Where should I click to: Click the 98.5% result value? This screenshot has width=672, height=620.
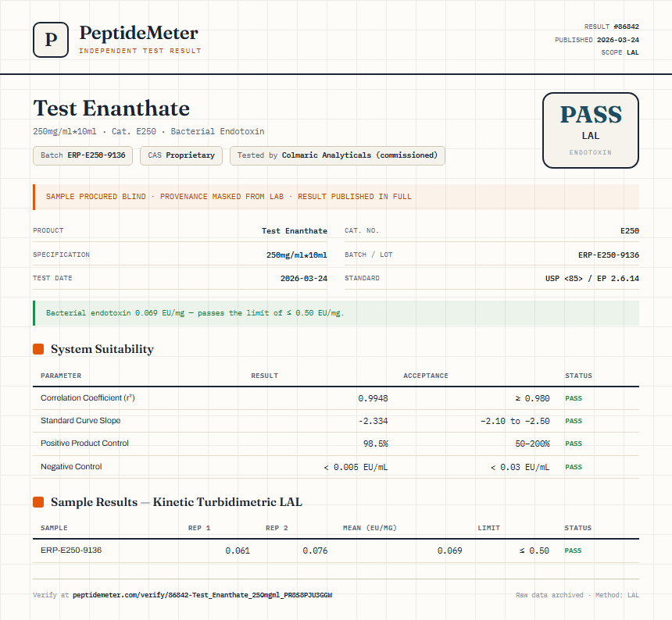click(x=375, y=444)
